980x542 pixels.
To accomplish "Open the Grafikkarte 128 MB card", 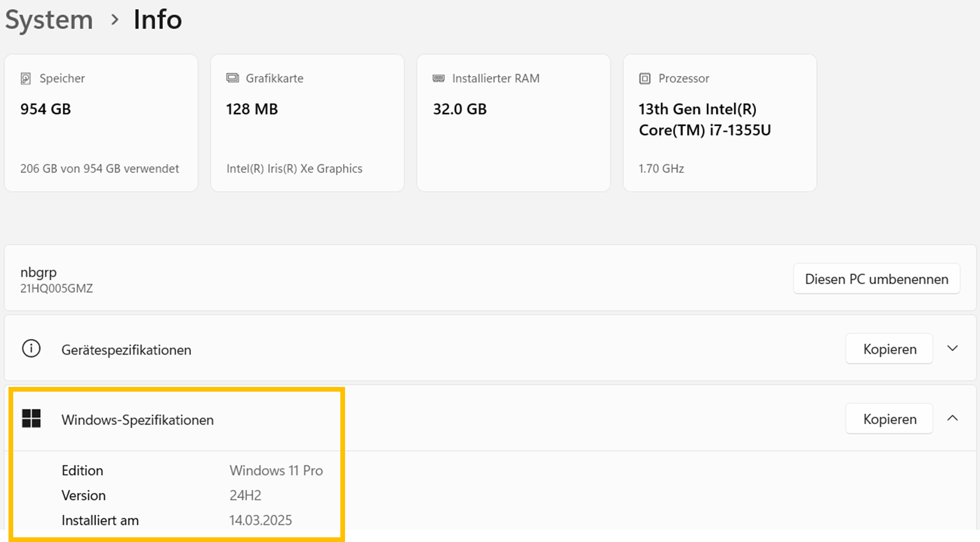I will click(307, 123).
